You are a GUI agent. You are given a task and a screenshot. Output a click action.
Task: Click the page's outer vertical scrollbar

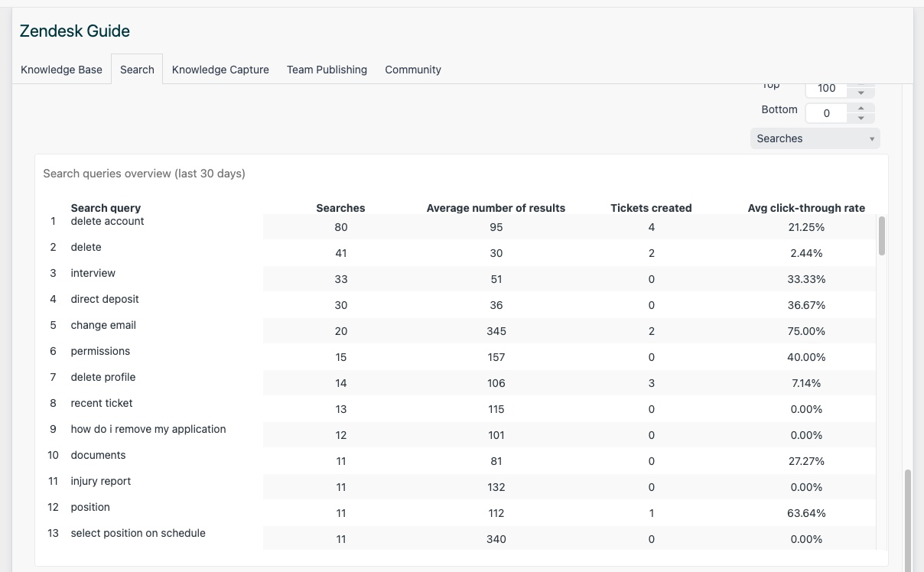coord(908,520)
